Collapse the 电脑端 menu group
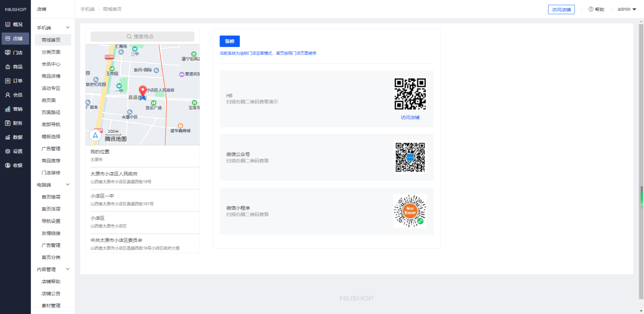Viewport: 644px width, 314px height. tap(68, 185)
